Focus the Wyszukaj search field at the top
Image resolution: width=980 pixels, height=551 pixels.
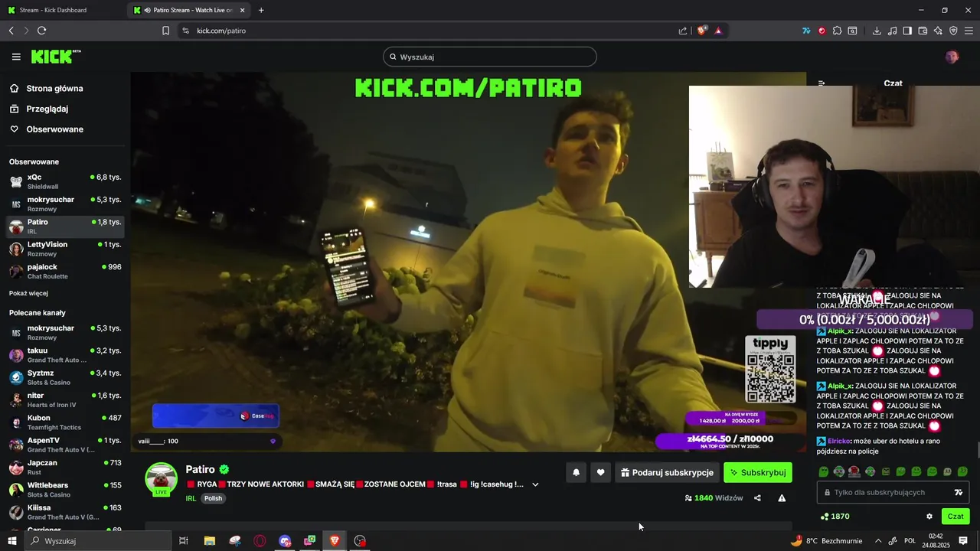click(490, 57)
